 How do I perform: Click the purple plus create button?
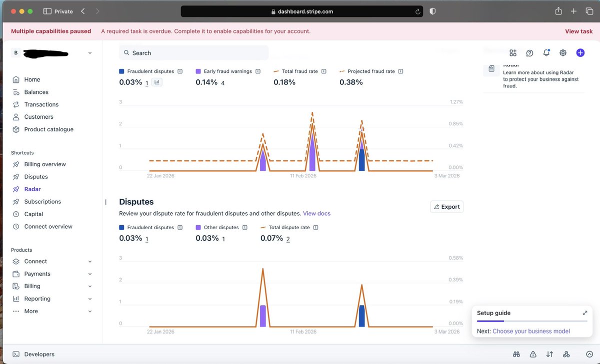580,53
